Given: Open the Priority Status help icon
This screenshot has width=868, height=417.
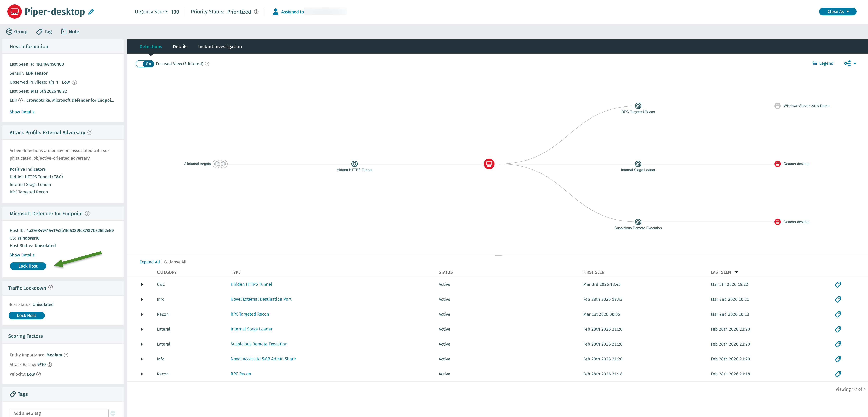Looking at the screenshot, I should [256, 12].
